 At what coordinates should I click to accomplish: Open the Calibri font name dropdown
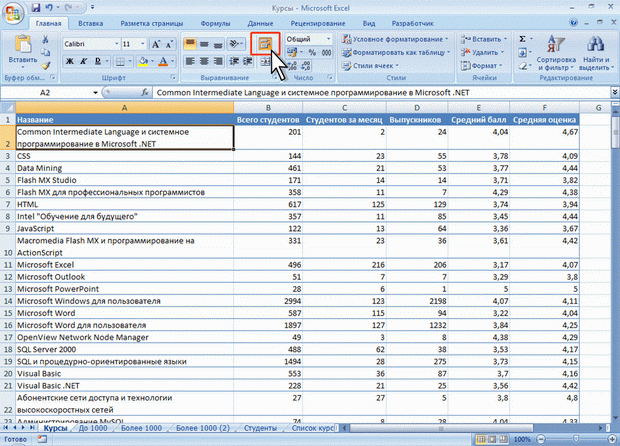(116, 44)
